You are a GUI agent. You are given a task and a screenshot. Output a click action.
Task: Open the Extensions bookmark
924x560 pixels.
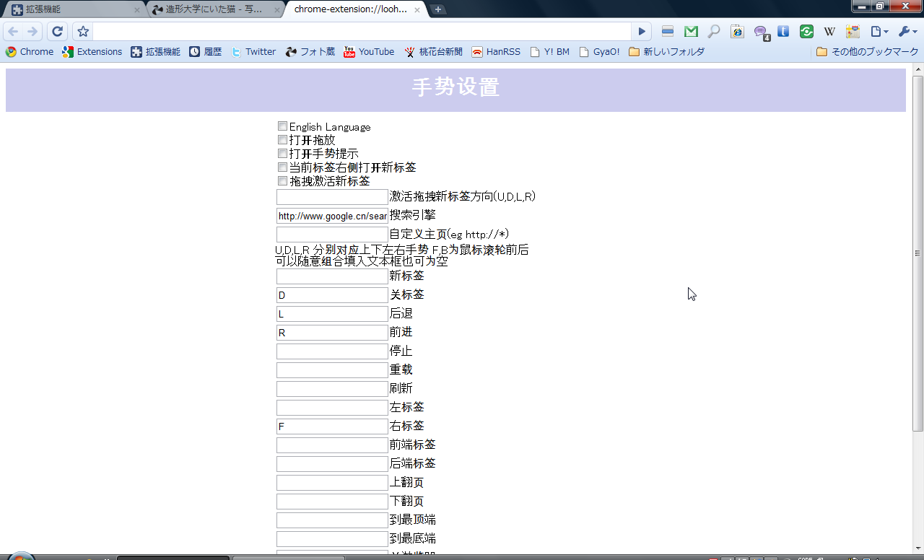pyautogui.click(x=92, y=52)
